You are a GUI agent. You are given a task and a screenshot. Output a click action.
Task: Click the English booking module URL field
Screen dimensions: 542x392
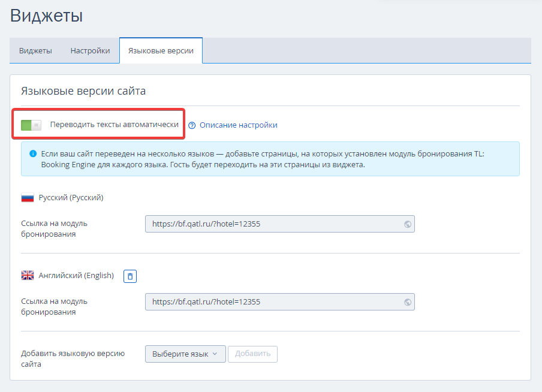[x=279, y=301]
